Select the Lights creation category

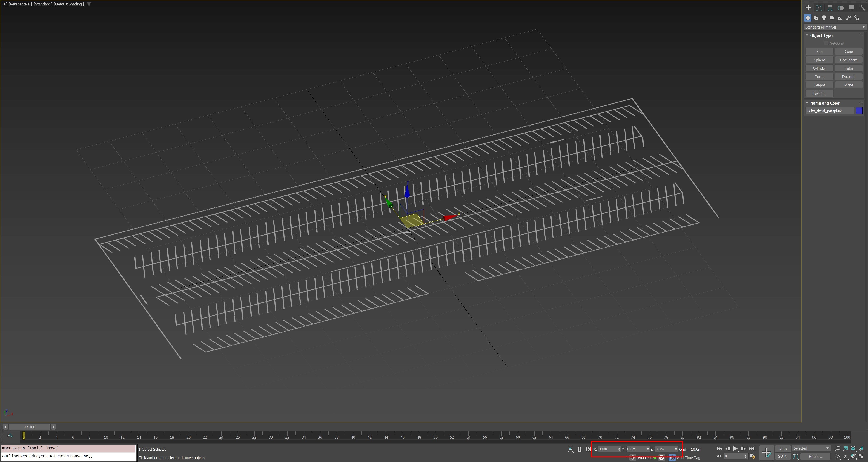click(824, 18)
